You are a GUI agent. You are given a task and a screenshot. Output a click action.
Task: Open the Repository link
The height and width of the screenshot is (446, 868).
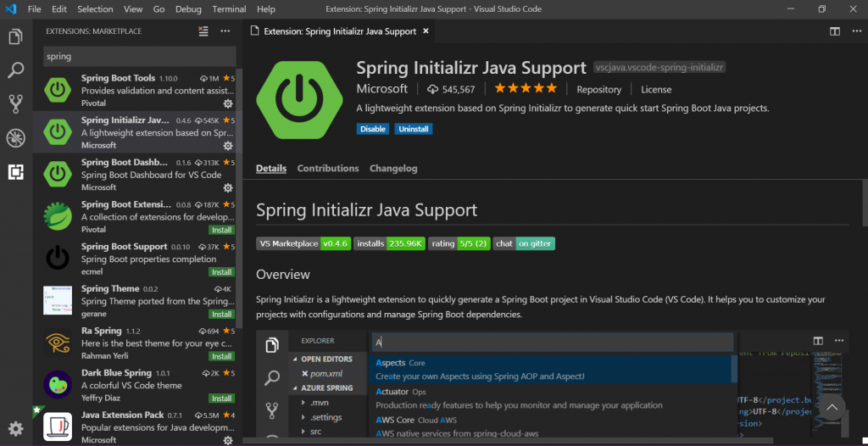point(599,89)
